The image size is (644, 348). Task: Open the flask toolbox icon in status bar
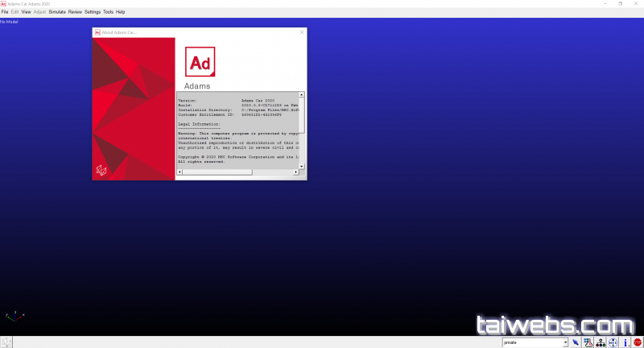point(588,342)
